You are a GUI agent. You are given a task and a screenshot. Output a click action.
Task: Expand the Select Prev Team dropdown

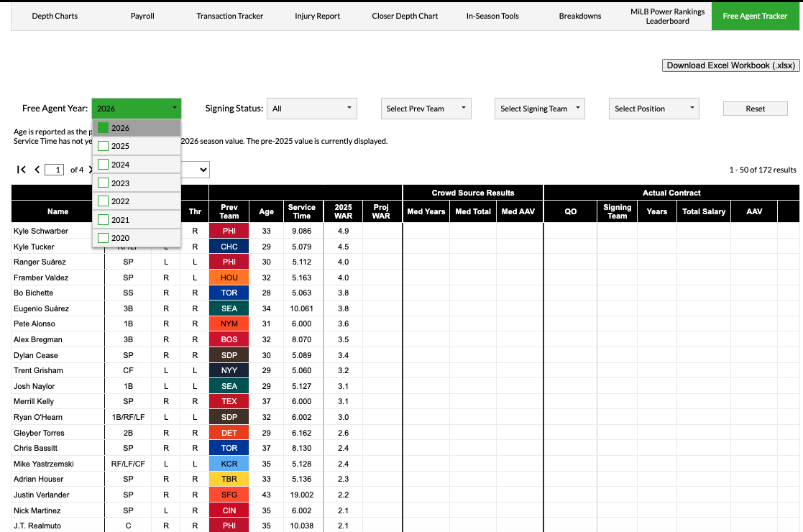(x=426, y=109)
